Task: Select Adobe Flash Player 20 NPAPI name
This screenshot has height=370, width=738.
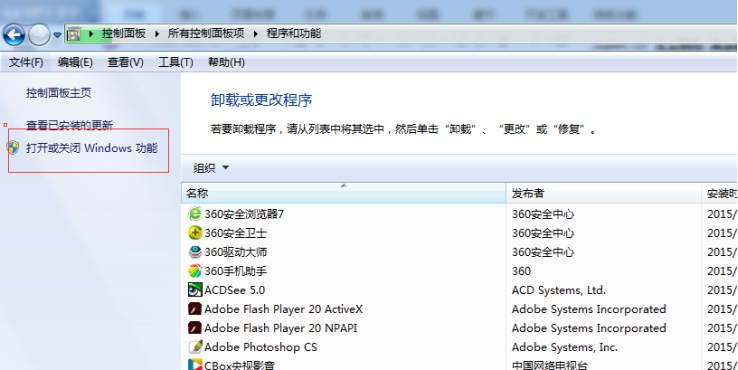Action: pyautogui.click(x=281, y=328)
